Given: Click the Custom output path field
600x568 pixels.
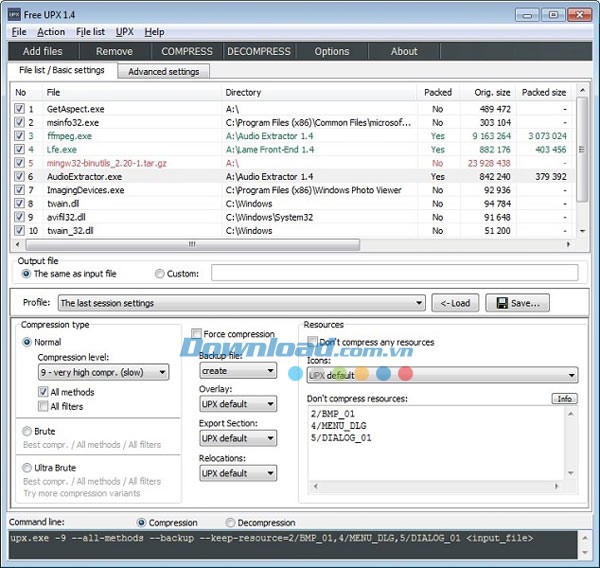Looking at the screenshot, I should tap(394, 273).
